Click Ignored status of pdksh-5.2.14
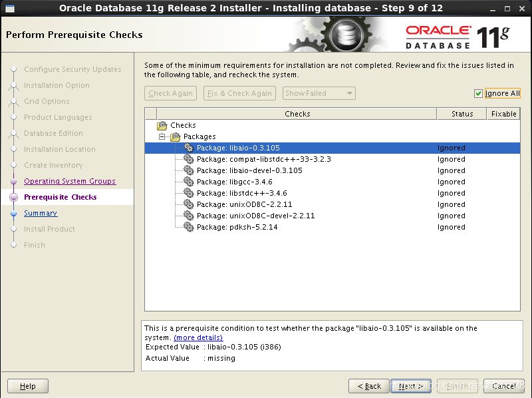Screen dimensions: 532x398 click(x=452, y=227)
